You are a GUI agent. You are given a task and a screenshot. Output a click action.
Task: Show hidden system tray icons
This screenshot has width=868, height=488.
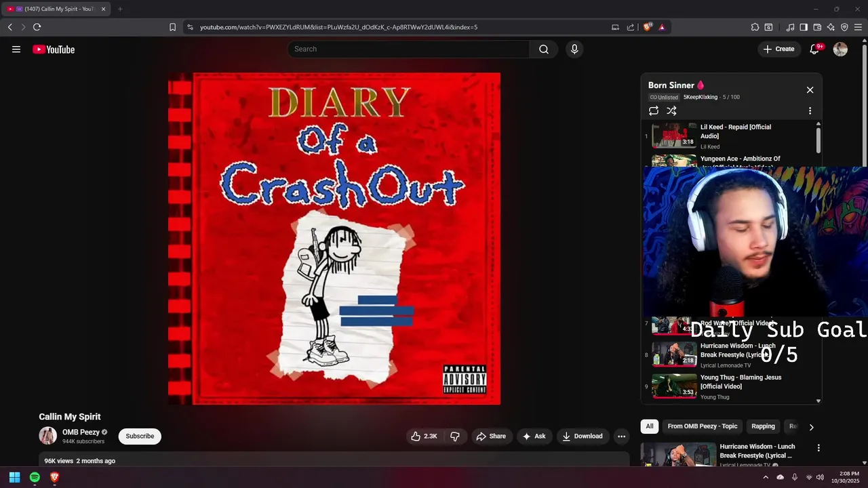click(x=766, y=477)
